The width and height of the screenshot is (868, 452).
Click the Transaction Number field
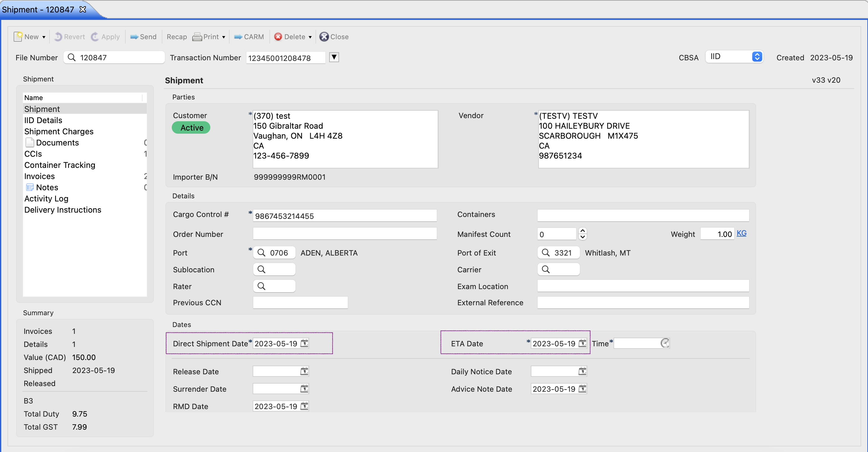(286, 58)
